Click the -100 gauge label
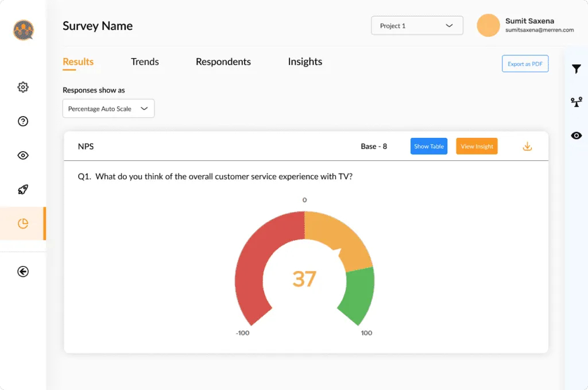This screenshot has width=588, height=390. (243, 333)
